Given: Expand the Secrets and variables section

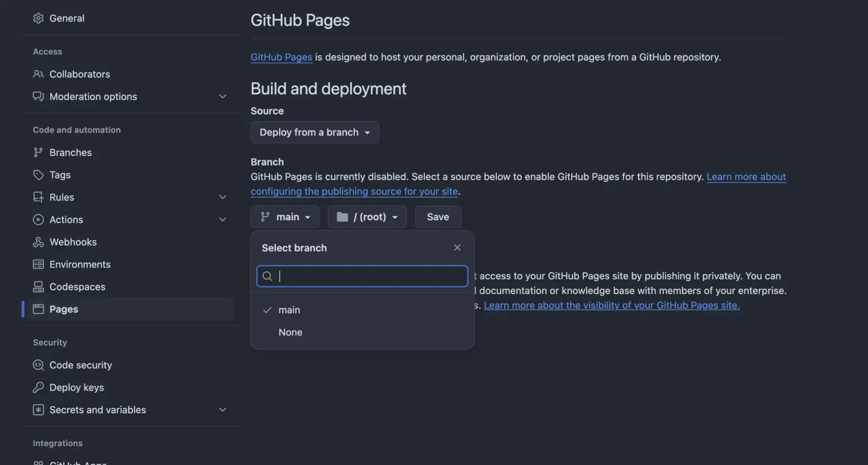Looking at the screenshot, I should [223, 409].
